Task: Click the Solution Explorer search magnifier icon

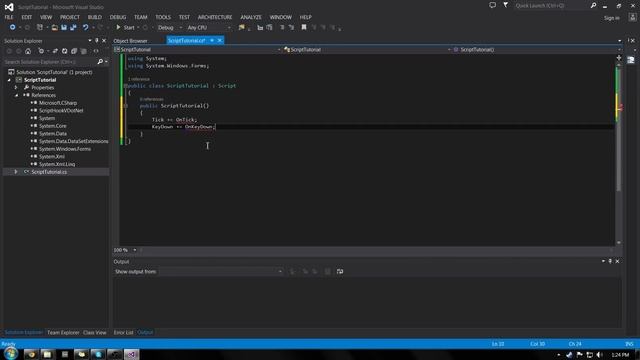Action: (100, 62)
